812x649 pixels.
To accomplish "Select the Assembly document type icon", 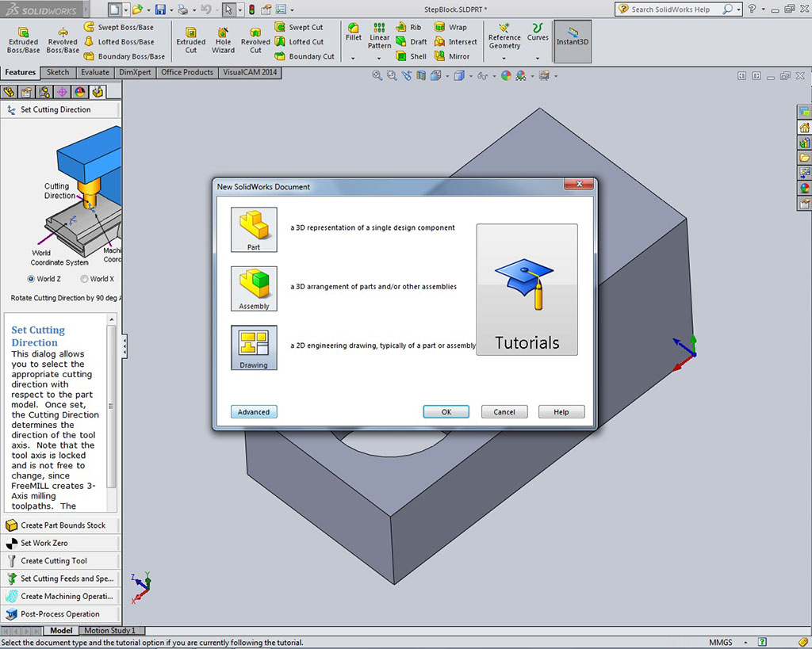I will point(254,288).
